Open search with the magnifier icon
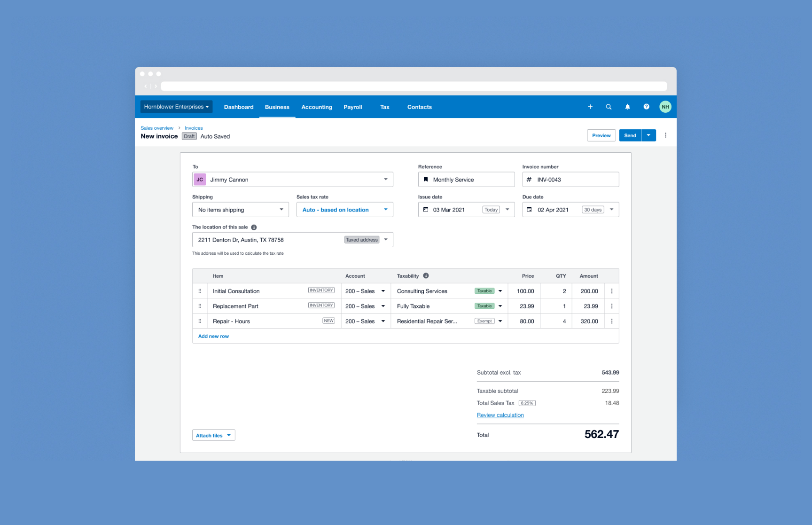Screen dimensions: 812x525 pos(609,107)
